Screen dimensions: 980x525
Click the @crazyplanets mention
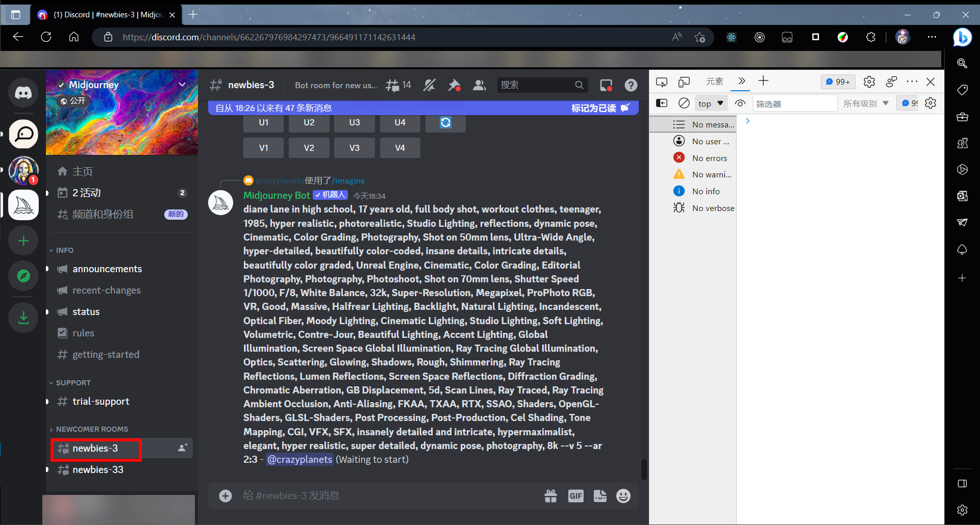300,459
